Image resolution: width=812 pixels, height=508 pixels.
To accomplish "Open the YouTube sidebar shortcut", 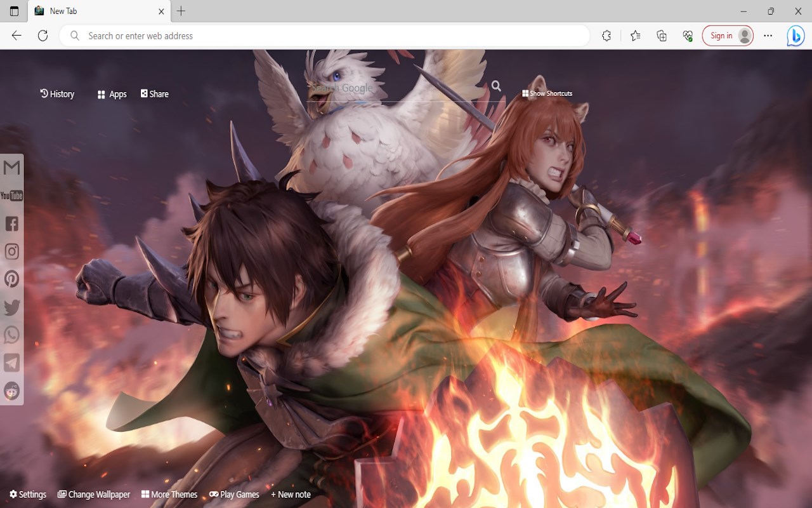I will [11, 196].
